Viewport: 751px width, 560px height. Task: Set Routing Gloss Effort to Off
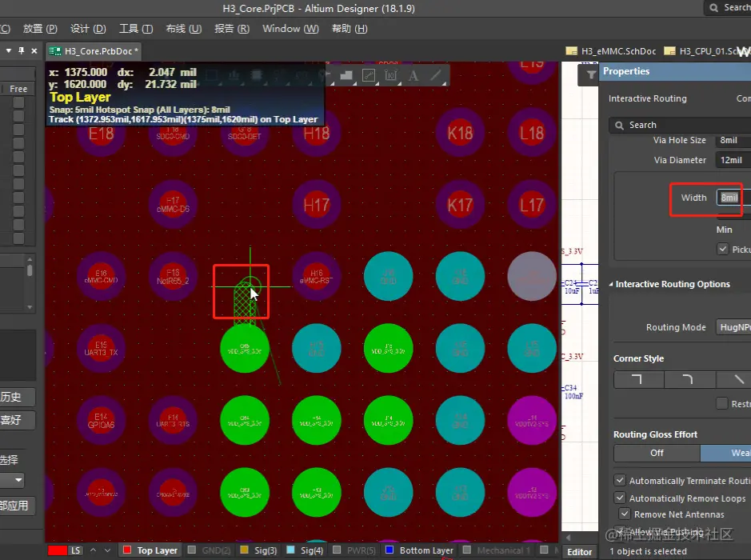pos(657,453)
